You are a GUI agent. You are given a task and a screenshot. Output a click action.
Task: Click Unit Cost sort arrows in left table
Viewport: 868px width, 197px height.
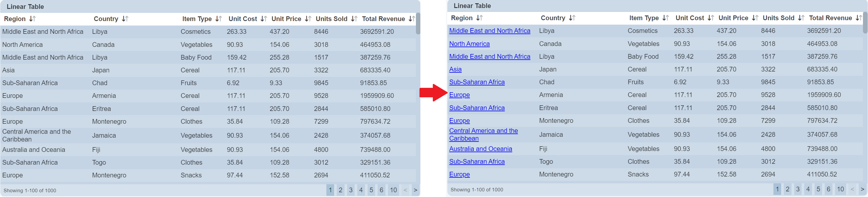(x=264, y=19)
